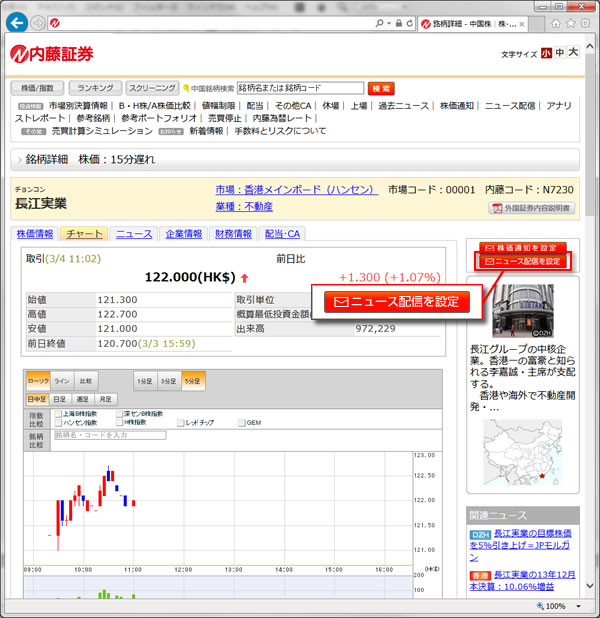Select ローソク chart type

(x=38, y=381)
